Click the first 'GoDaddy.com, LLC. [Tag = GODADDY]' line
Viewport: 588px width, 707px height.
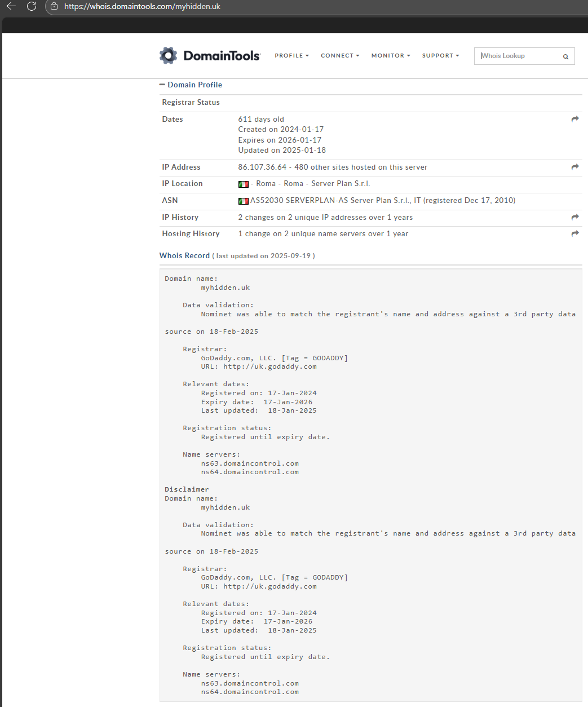tap(275, 358)
